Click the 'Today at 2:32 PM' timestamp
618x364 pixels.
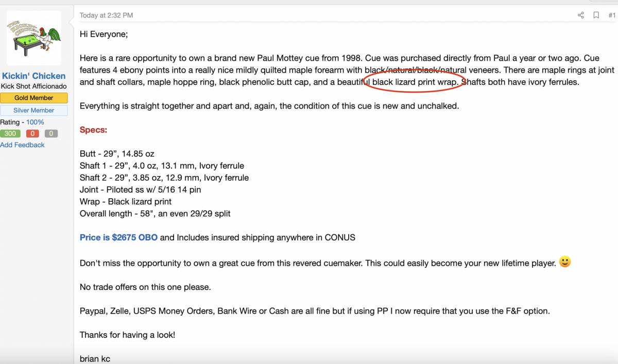click(x=106, y=15)
